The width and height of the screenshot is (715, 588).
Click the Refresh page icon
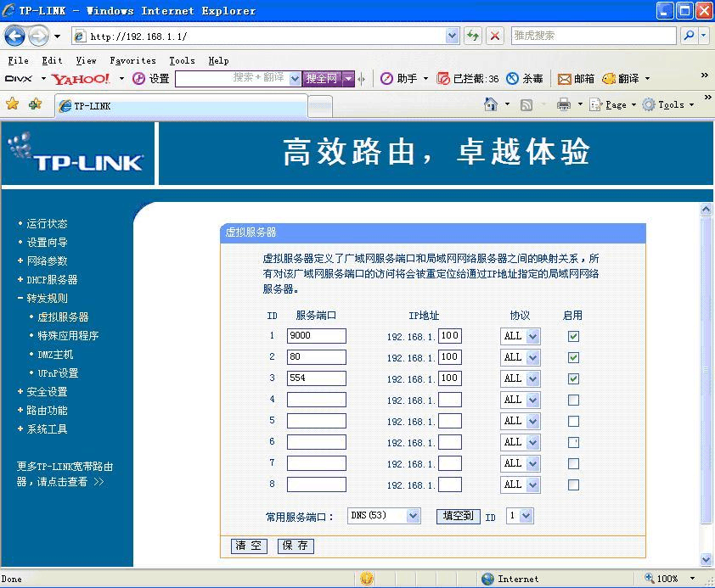[473, 36]
